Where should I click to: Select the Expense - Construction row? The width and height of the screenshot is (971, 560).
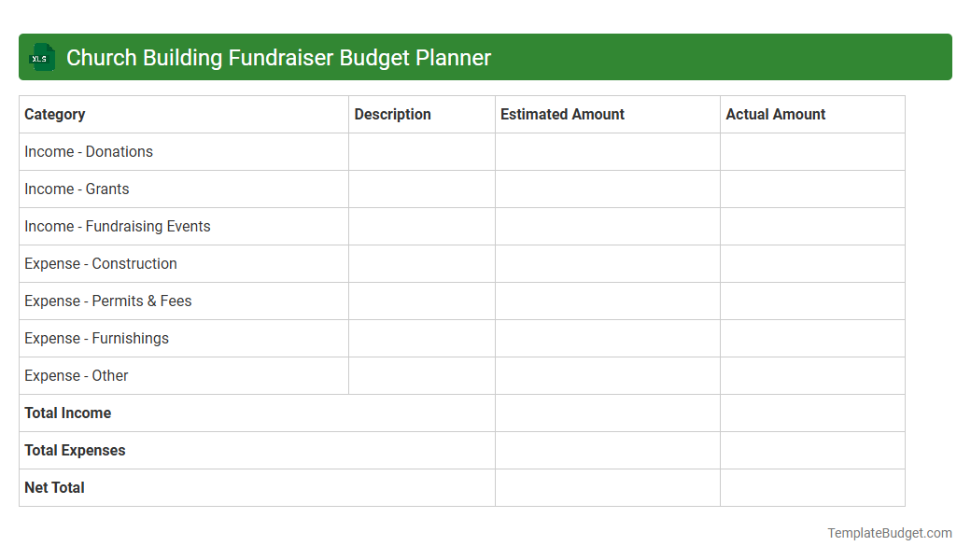coord(100,263)
